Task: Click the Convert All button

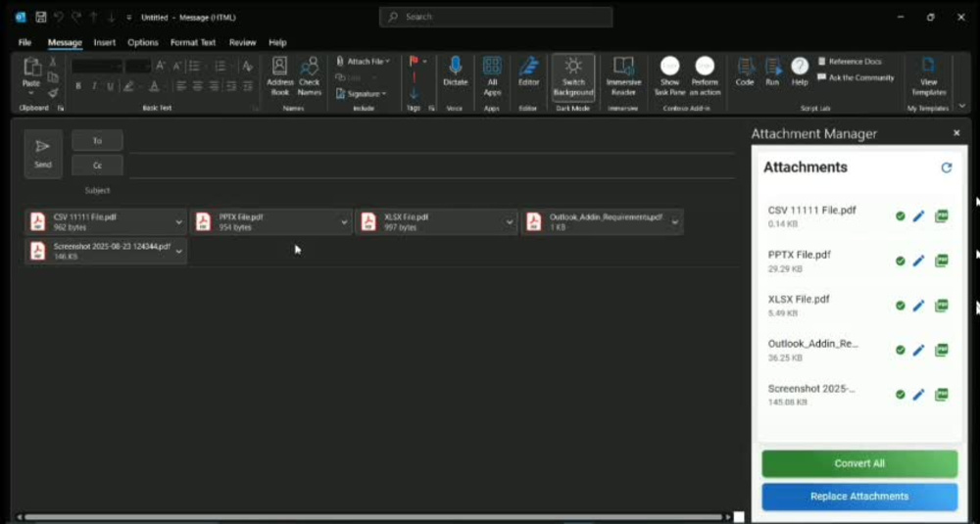Action: [x=859, y=463]
